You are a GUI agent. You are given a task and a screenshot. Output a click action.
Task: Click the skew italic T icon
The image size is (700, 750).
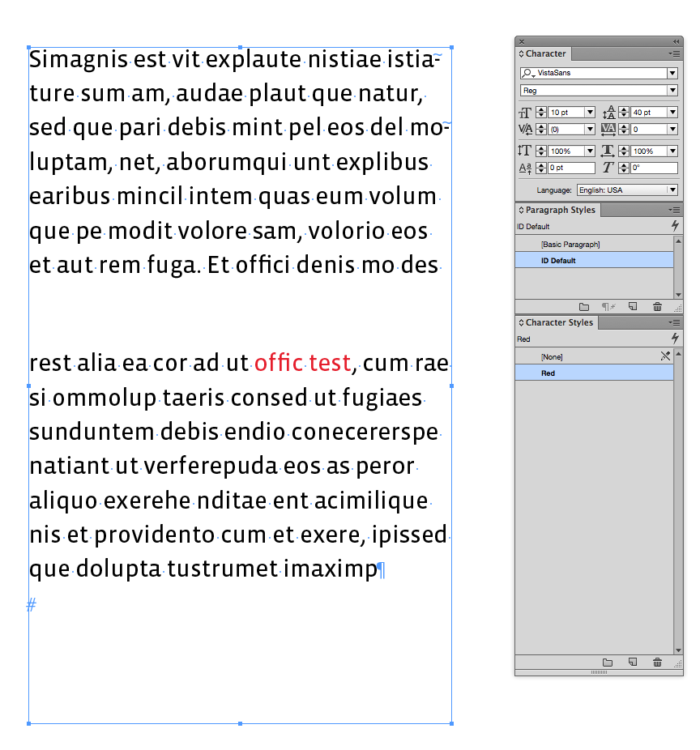608,168
